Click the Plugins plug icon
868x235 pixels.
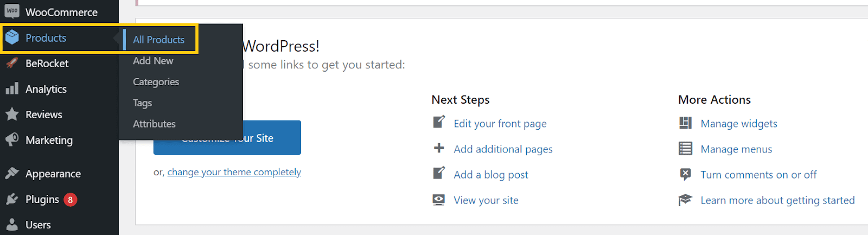click(12, 199)
